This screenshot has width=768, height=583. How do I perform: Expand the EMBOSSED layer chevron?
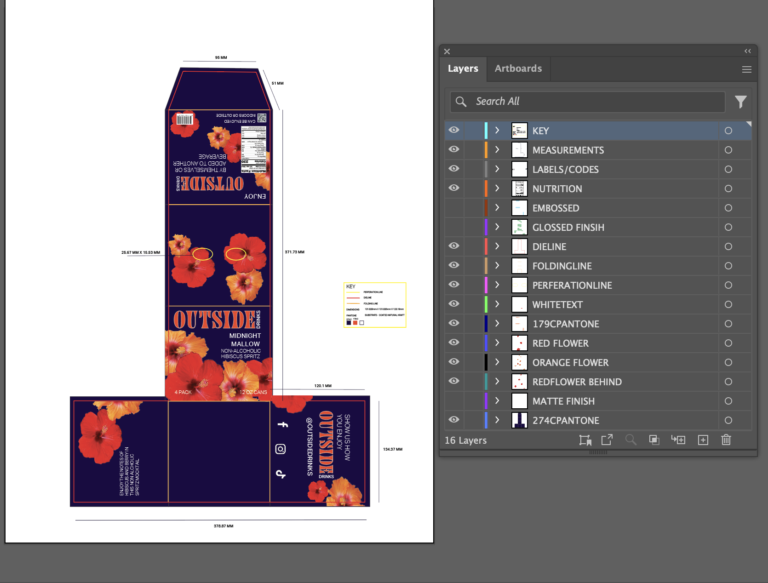497,208
